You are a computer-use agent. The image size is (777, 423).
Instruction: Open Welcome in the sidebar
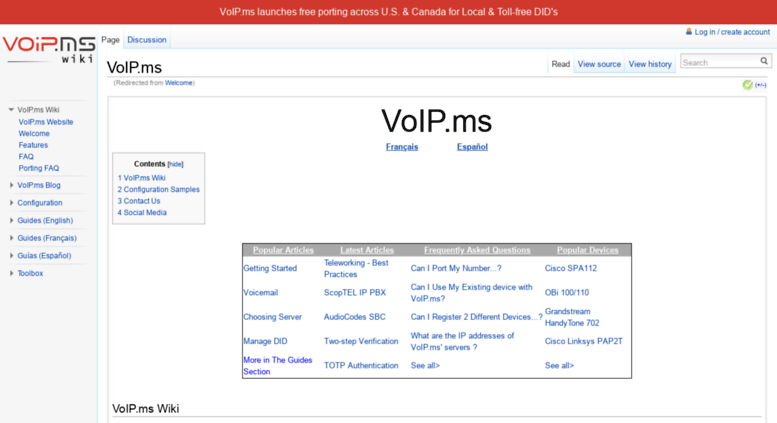pos(34,133)
